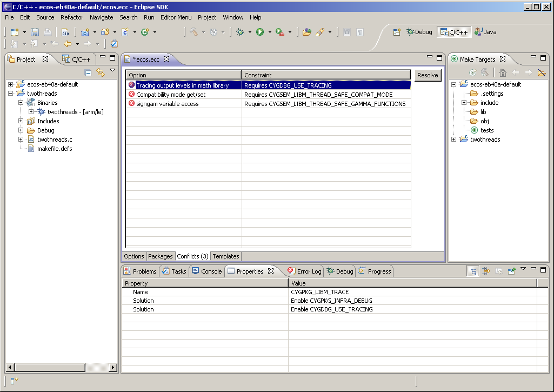
Task: Click the New wizard toolbar icon
Action: 15,32
